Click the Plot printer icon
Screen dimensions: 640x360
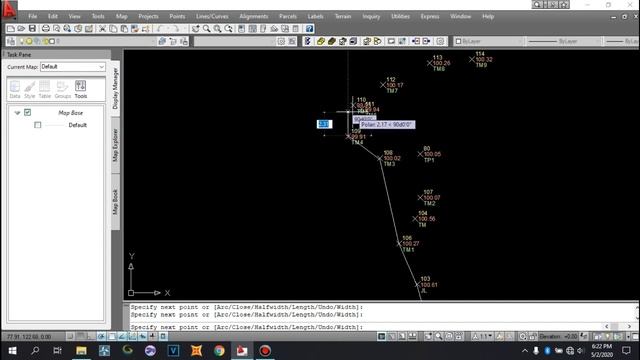point(46,29)
